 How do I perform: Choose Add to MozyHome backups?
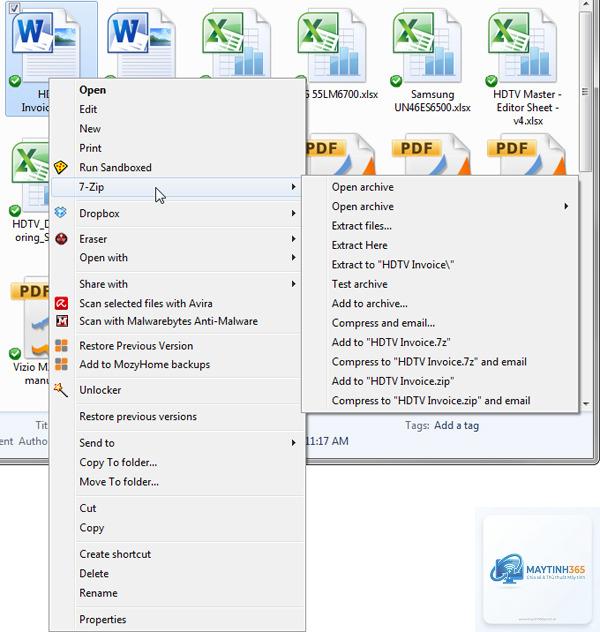click(x=176, y=364)
